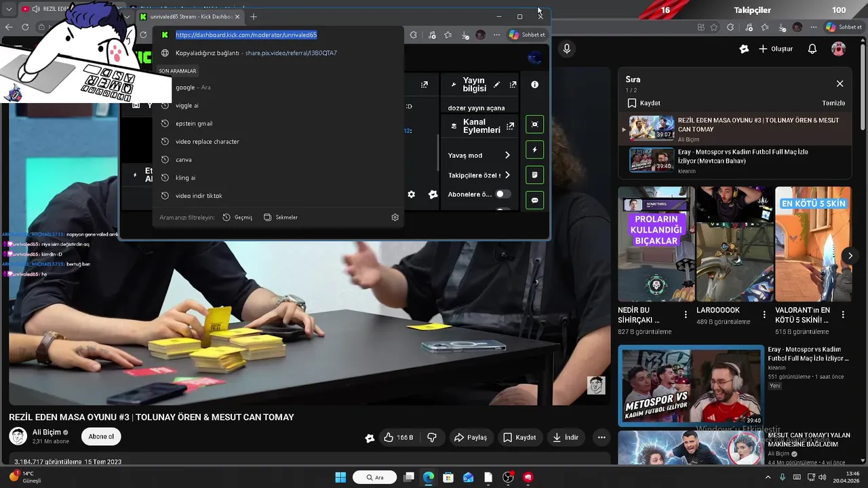Filter suggestions by Geçmiş (history)
Screen dimensions: 868x488
pos(237,218)
